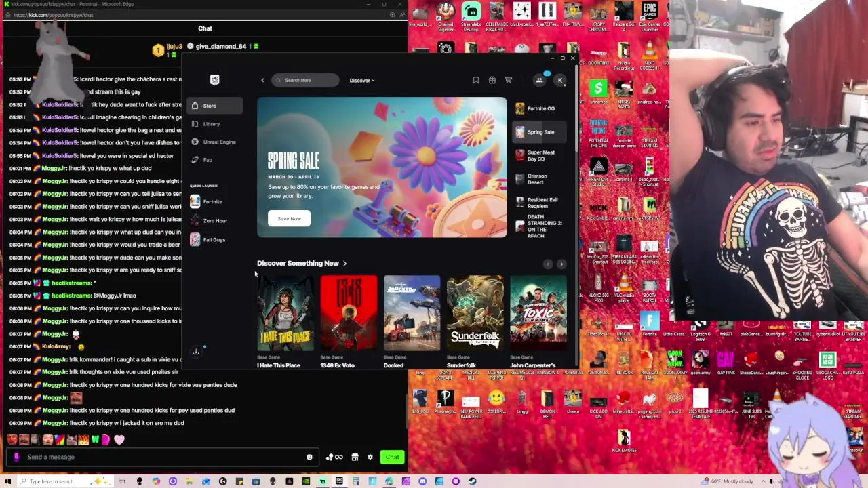Open Unreal Engine in Epic sidebar

(x=215, y=142)
